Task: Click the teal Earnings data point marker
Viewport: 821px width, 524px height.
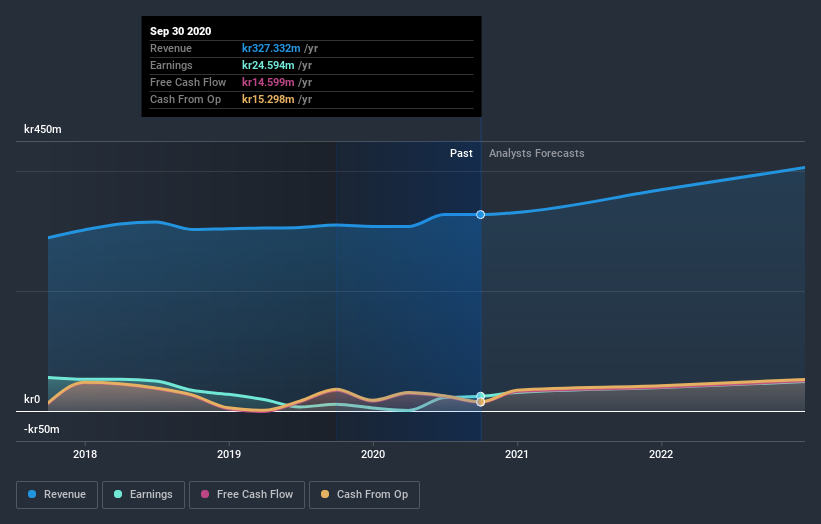Action: tap(481, 396)
